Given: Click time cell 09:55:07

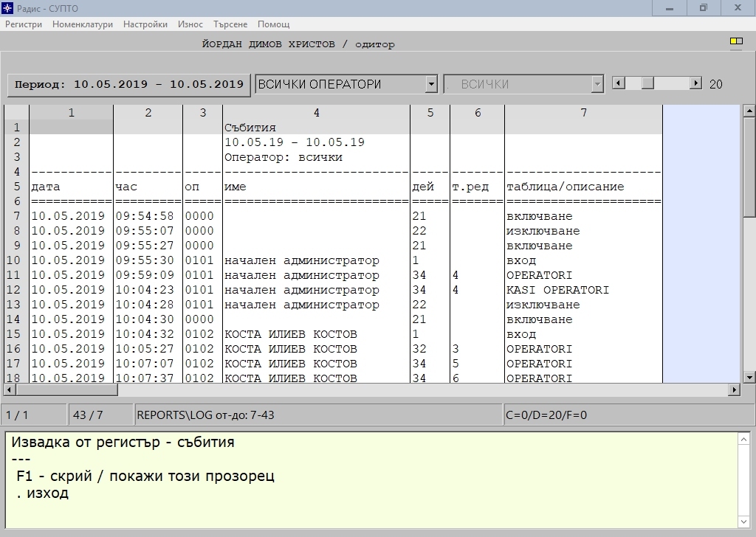Looking at the screenshot, I should 148,231.
